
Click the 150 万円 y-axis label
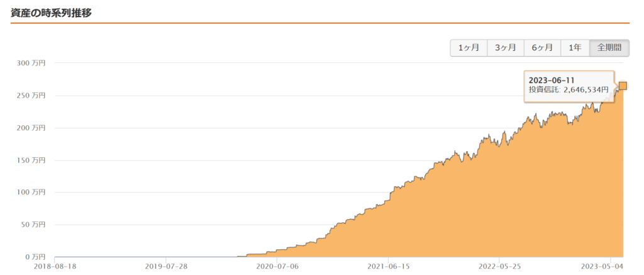pos(33,160)
